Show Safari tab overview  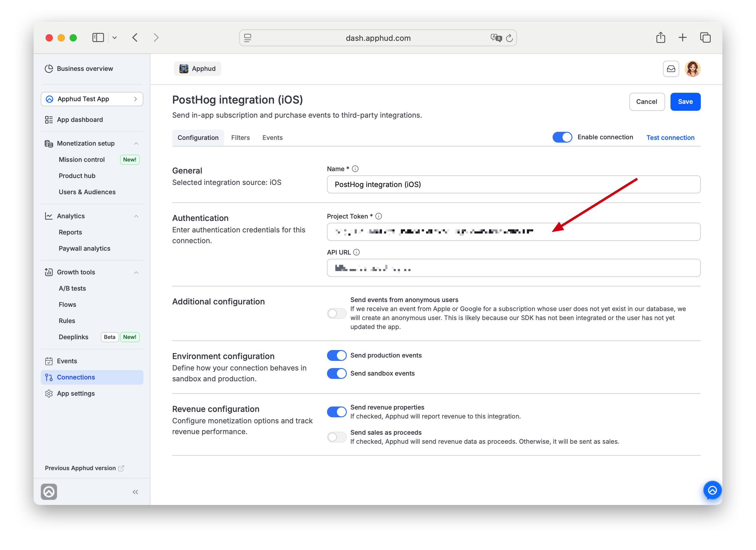pyautogui.click(x=705, y=37)
